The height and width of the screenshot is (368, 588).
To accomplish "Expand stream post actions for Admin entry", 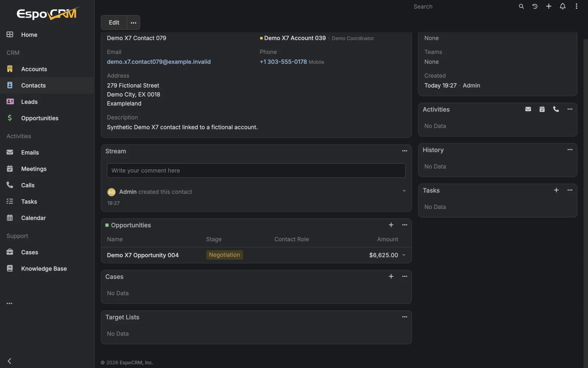I will 404,191.
